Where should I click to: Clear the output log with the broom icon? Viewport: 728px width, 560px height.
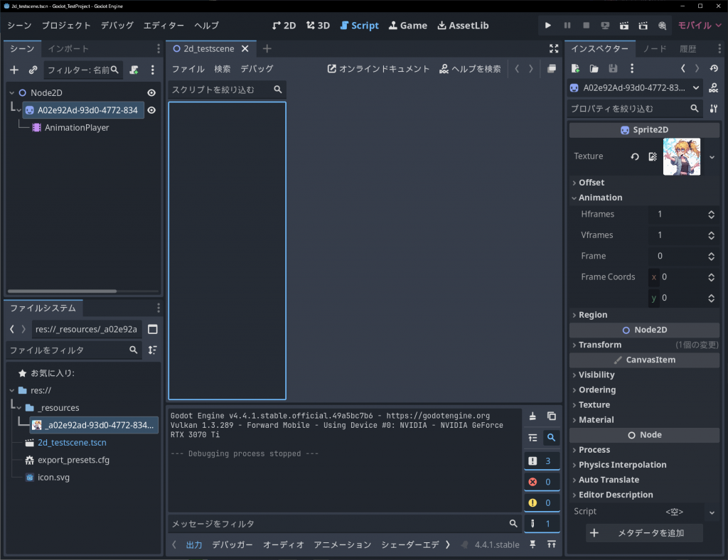[532, 416]
